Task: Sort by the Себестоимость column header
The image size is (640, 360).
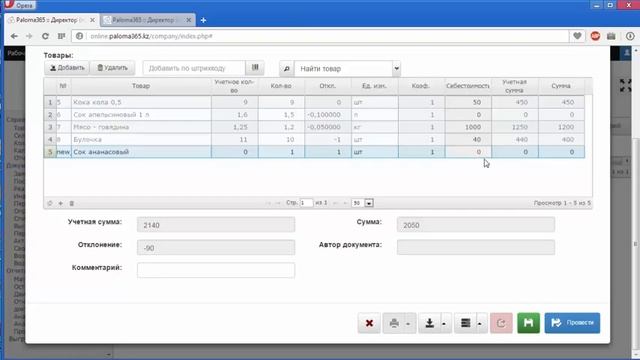Action: click(468, 86)
